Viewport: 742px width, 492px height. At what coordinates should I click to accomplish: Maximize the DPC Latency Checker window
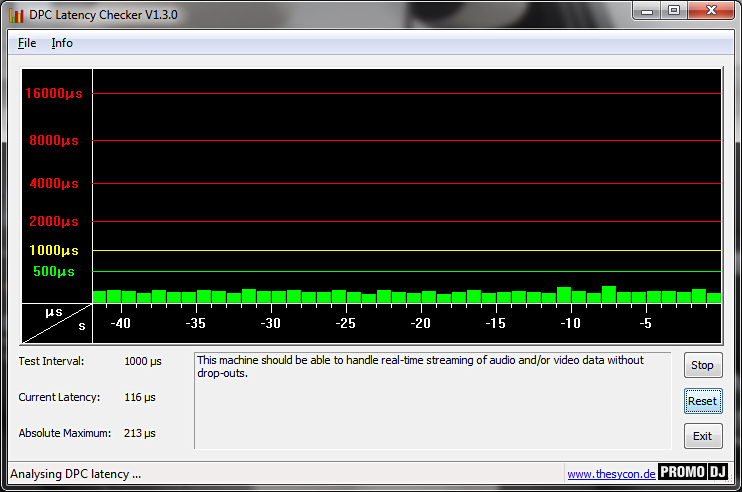coord(674,11)
